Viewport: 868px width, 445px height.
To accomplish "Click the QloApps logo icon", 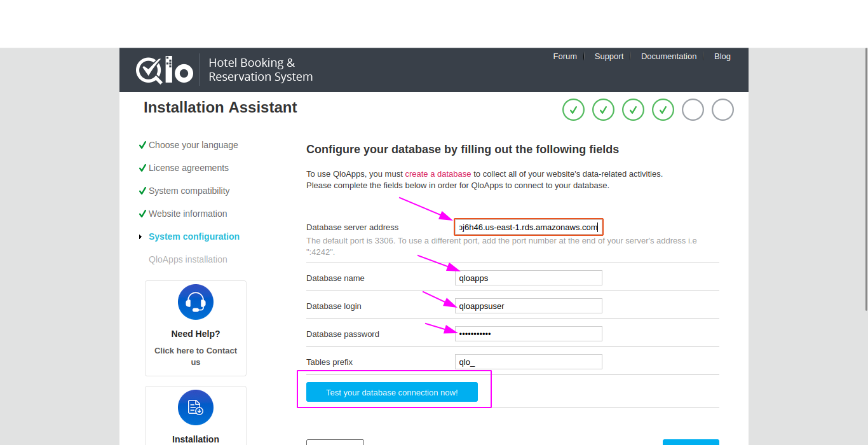I will 165,70.
